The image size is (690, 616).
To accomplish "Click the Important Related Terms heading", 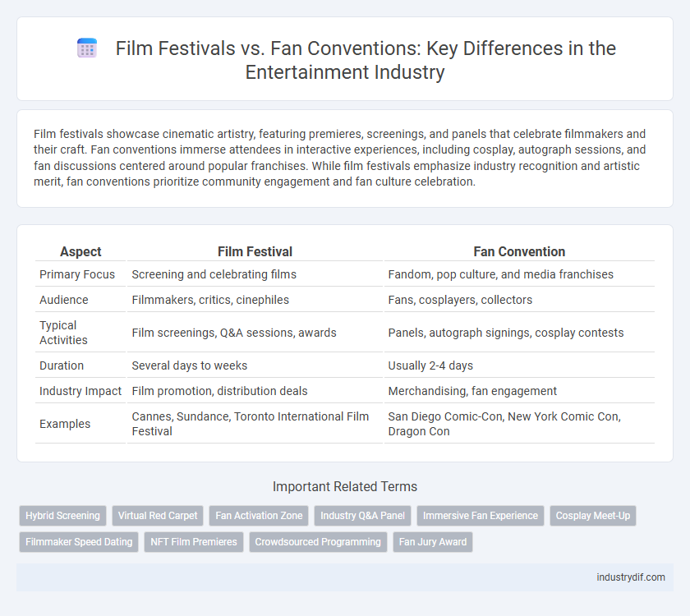I will pos(345,486).
